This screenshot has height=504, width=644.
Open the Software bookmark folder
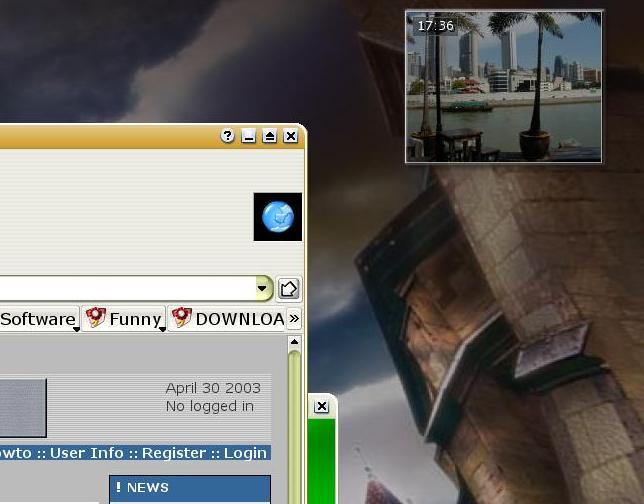tap(39, 319)
